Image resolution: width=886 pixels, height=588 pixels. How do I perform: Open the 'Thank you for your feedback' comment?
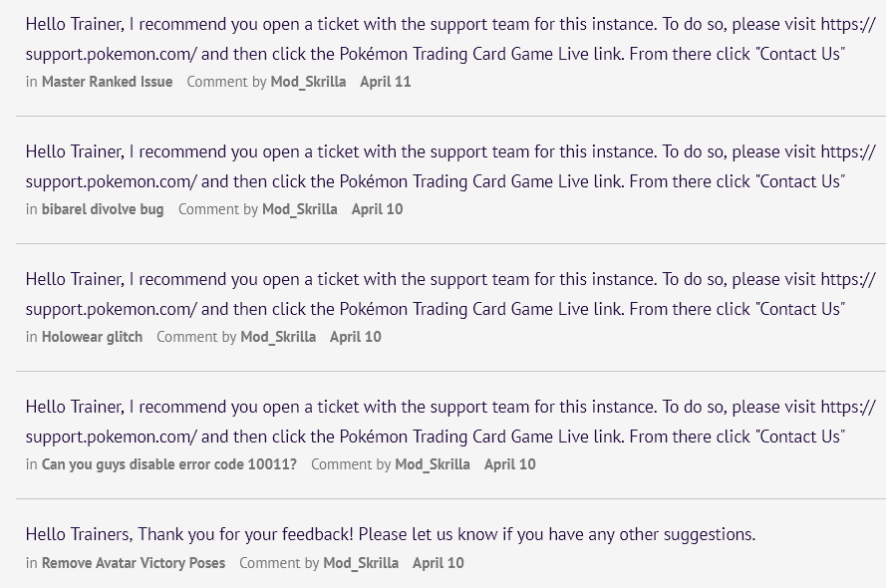click(x=391, y=534)
